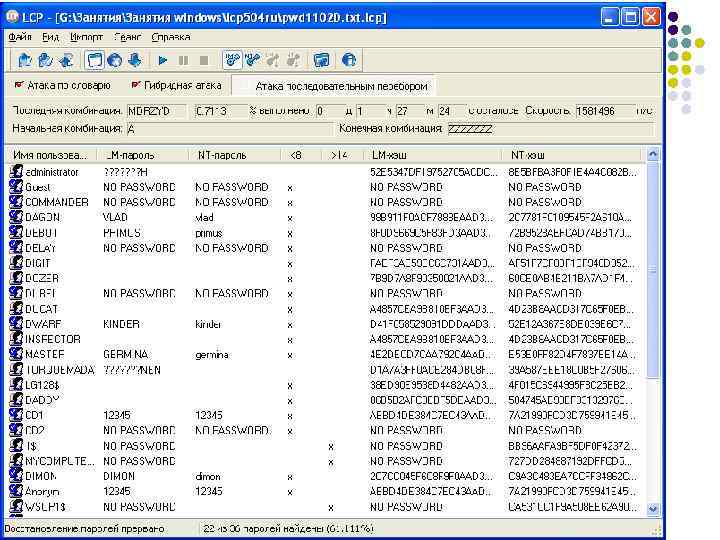This screenshot has height=540, width=720.
Task: Click the Начальная комбинация input field
Action: pyautogui.click(x=229, y=129)
